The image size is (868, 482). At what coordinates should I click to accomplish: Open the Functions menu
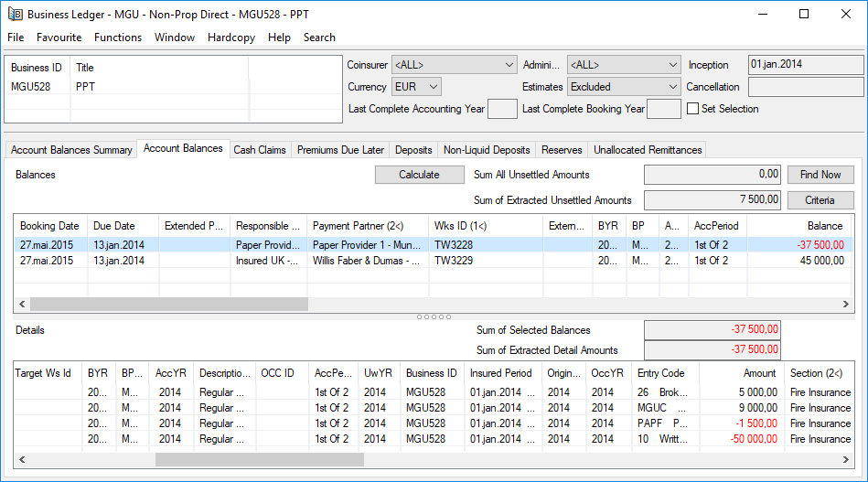point(118,37)
